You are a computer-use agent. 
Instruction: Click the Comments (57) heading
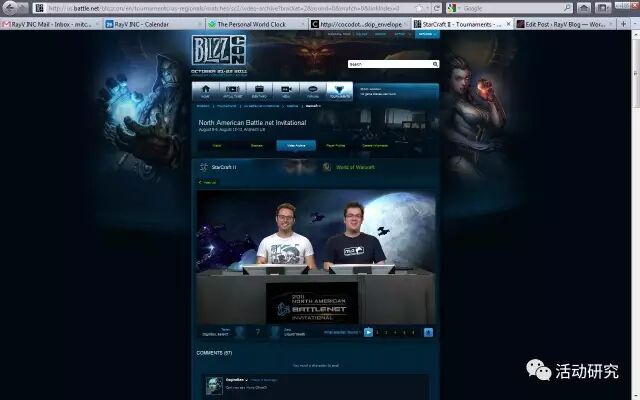point(214,353)
